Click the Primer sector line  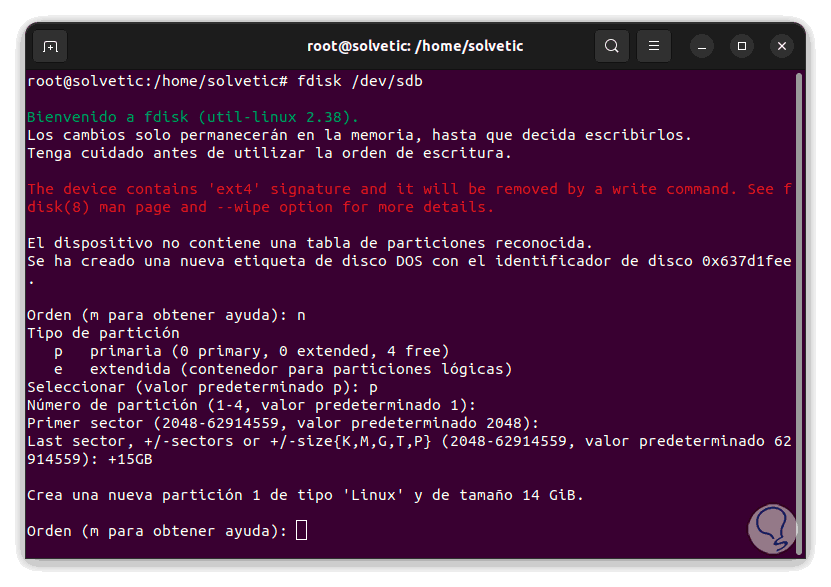click(282, 422)
